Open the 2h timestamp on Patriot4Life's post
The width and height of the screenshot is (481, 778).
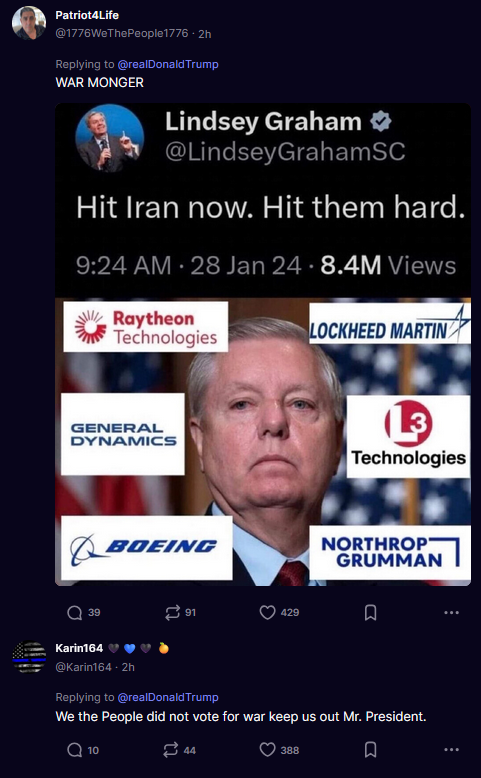(205, 34)
